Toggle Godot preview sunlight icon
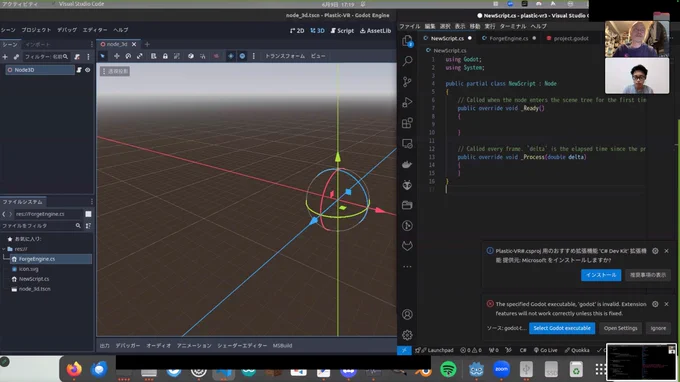The width and height of the screenshot is (680, 382). (x=231, y=56)
